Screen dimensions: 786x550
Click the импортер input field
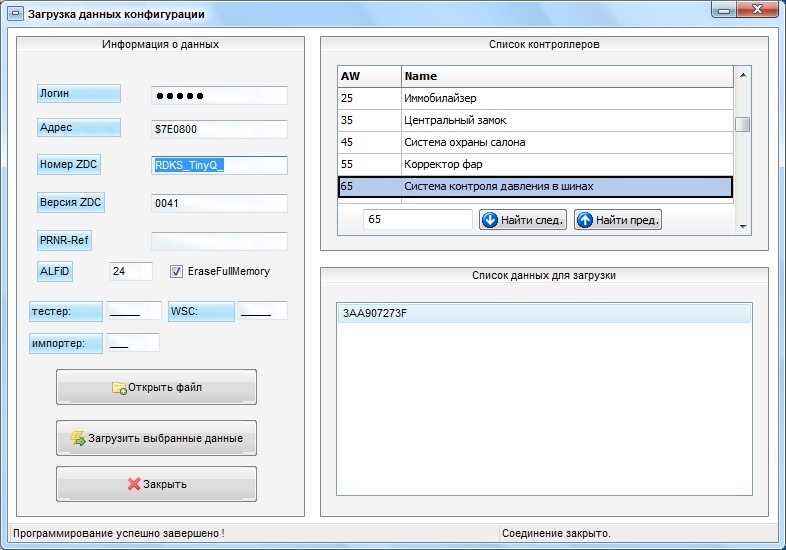pos(133,343)
